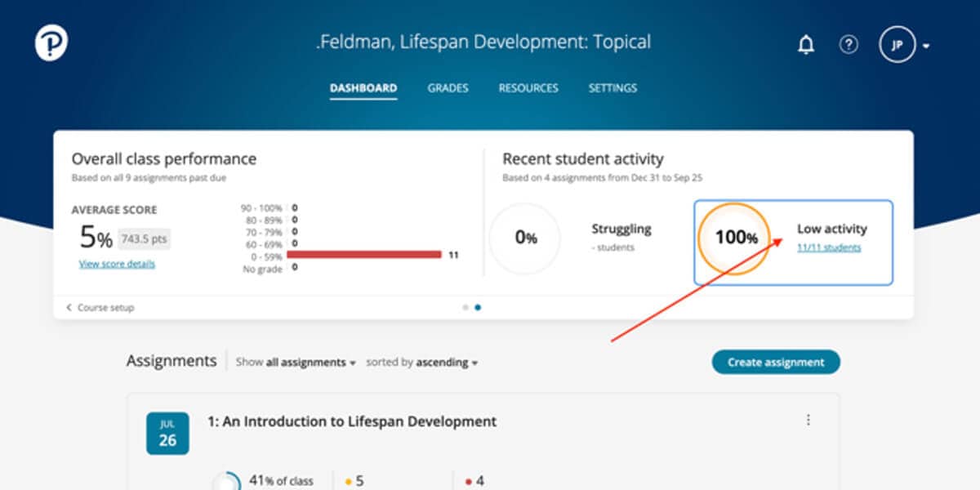980x490 pixels.
Task: Switch to the GRADES tab
Action: 448,87
